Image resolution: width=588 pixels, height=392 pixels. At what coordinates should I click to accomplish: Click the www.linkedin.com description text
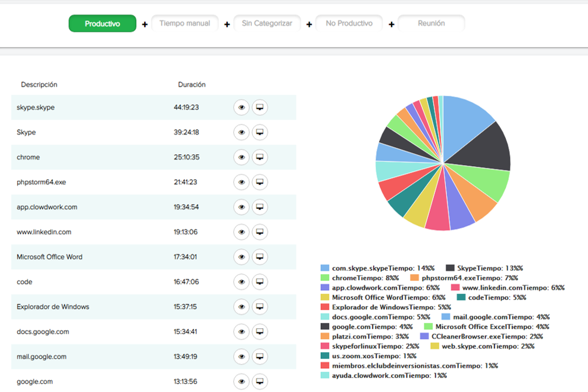click(44, 232)
